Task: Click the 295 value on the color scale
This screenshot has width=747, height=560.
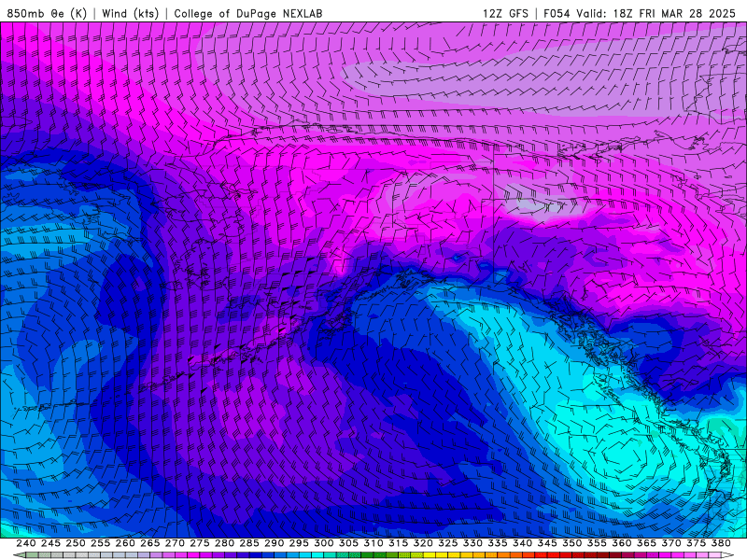Action: [299, 543]
